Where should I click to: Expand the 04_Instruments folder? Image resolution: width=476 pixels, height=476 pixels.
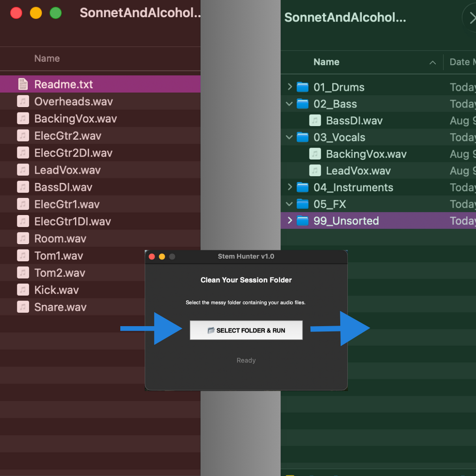(289, 187)
